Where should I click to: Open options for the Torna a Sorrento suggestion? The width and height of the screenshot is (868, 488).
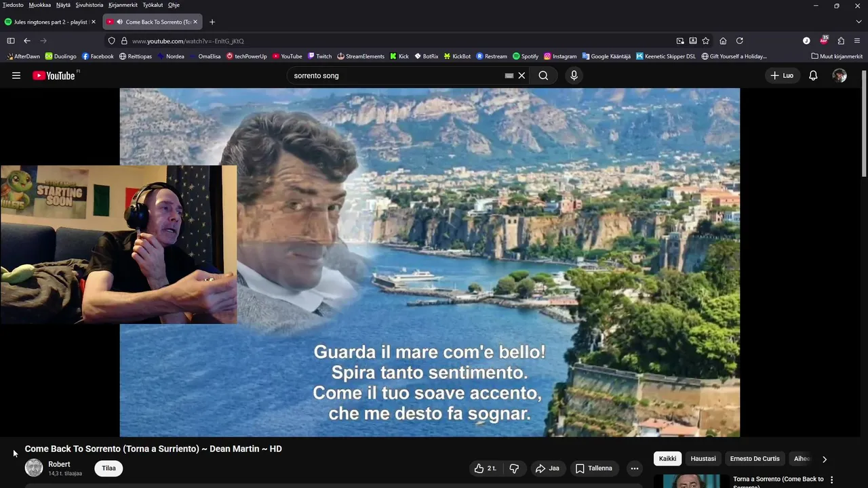coord(832,480)
